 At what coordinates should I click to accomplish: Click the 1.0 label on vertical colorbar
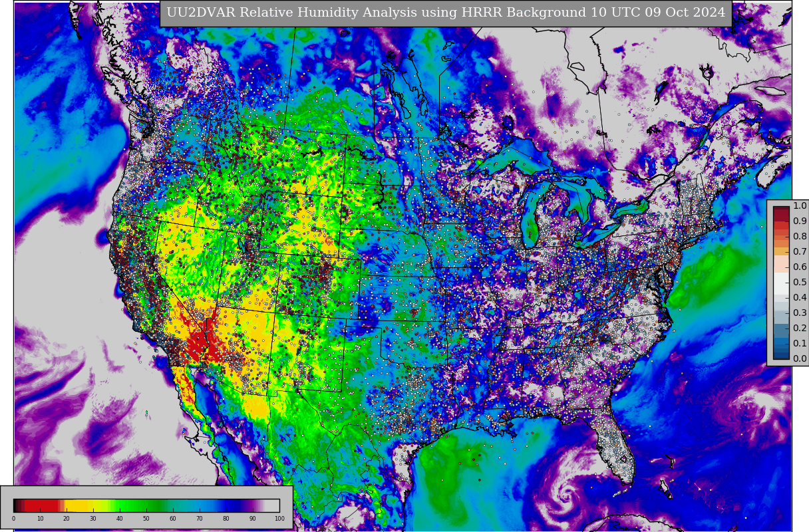800,205
